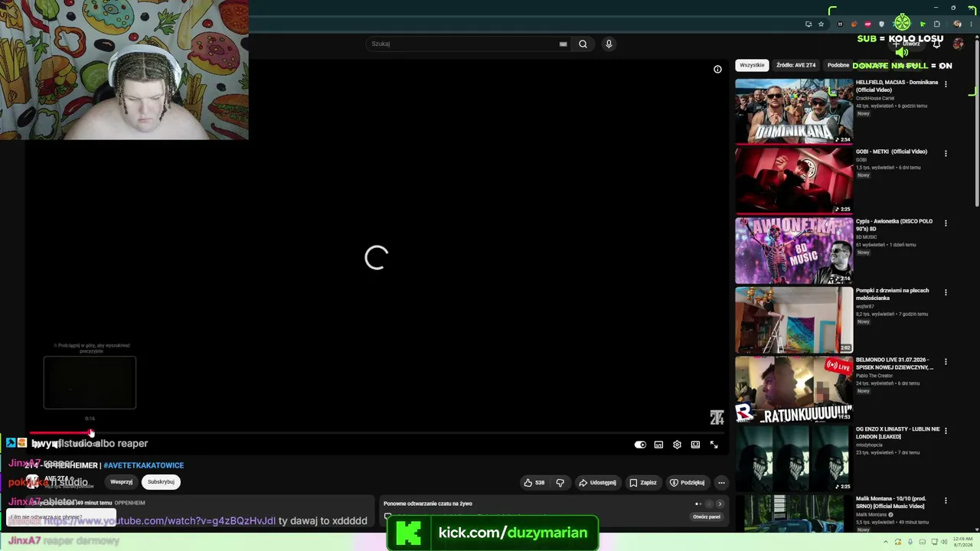Image resolution: width=980 pixels, height=551 pixels.
Task: Open the black cat extension icon
Action: [840, 24]
